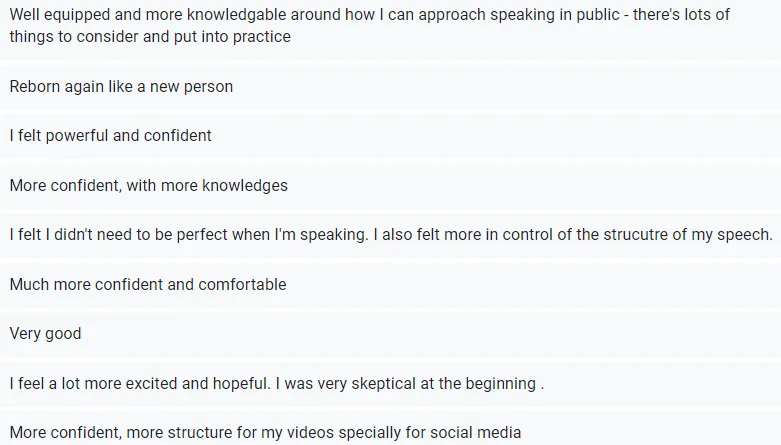Select 'More confident, with more knowledges' entry

point(390,185)
